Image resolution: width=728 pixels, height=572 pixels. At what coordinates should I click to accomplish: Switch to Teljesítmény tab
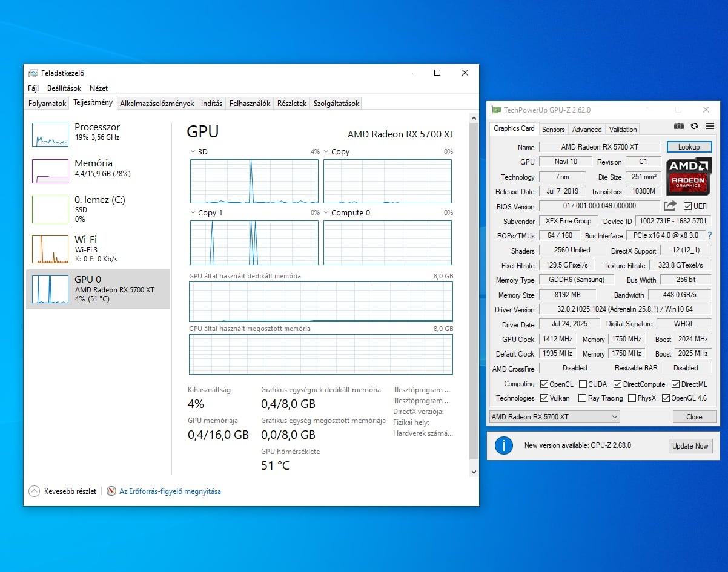[x=93, y=102]
